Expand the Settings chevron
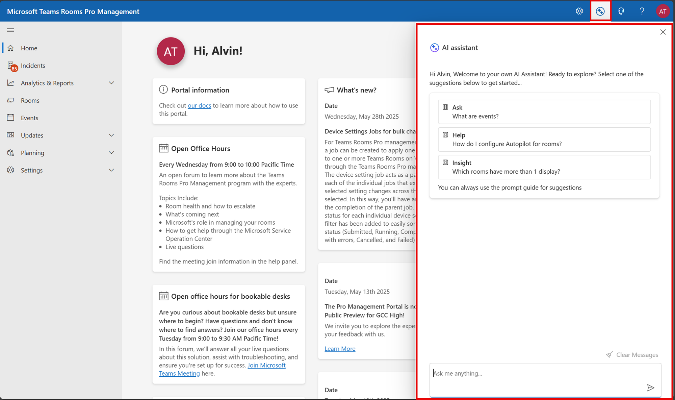 coord(111,171)
